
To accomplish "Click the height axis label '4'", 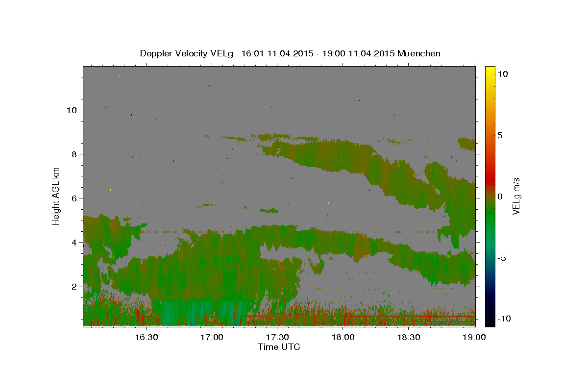I will click(74, 243).
